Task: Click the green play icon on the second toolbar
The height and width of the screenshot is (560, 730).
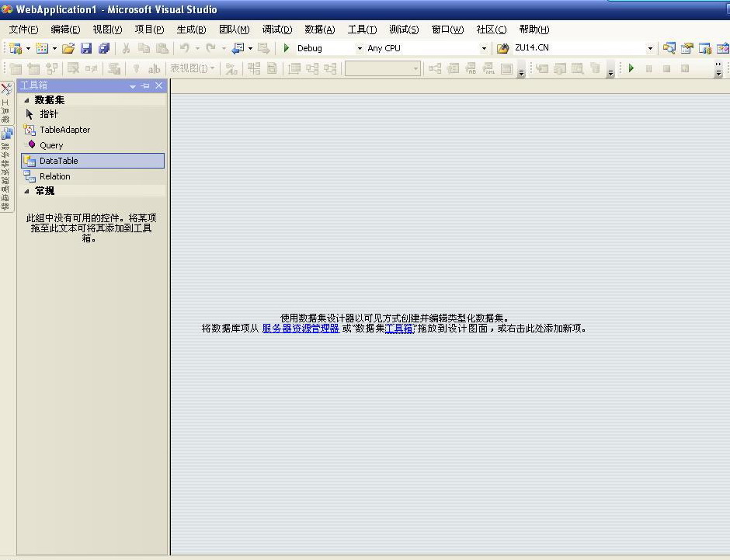Action: [x=631, y=68]
